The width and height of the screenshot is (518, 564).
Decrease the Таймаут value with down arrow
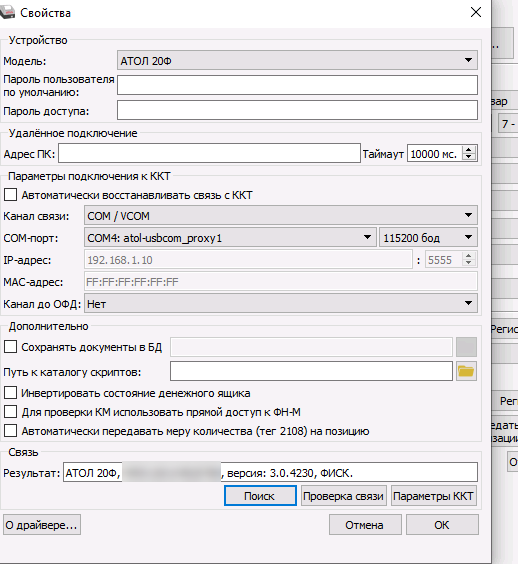468,158
